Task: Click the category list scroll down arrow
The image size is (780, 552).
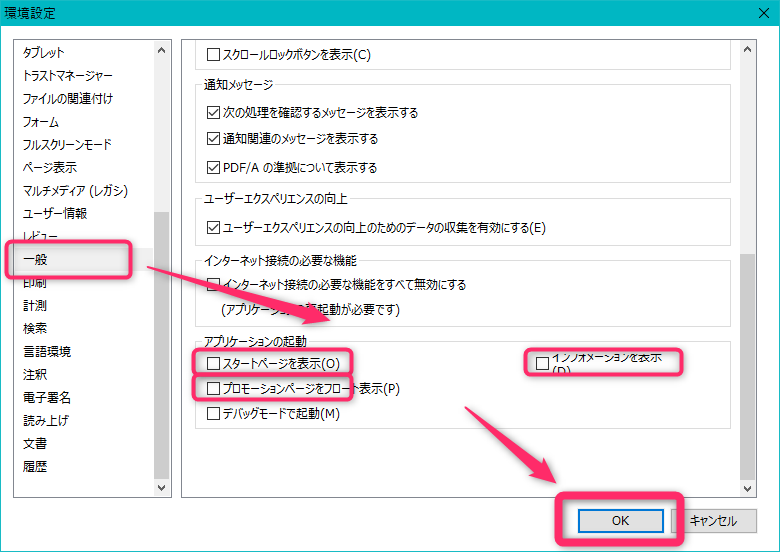Action: pyautogui.click(x=161, y=488)
